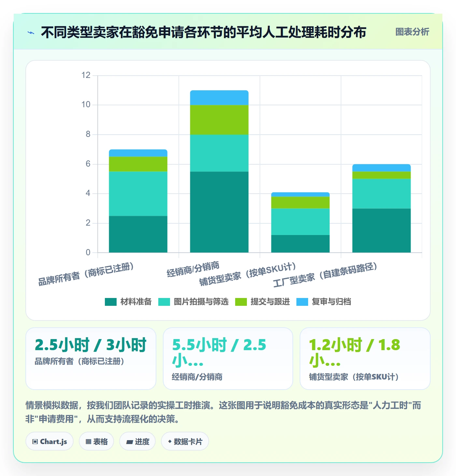Click the 品牌所有者（商标已注册） axis label
Viewport: 456px width, 476px height.
86,274
